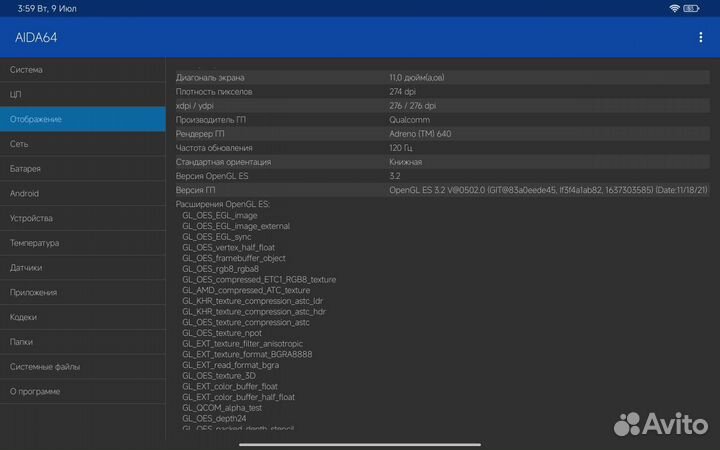The width and height of the screenshot is (720, 450).
Task: Select Кодеки in the sidebar
Action: pyautogui.click(x=83, y=317)
